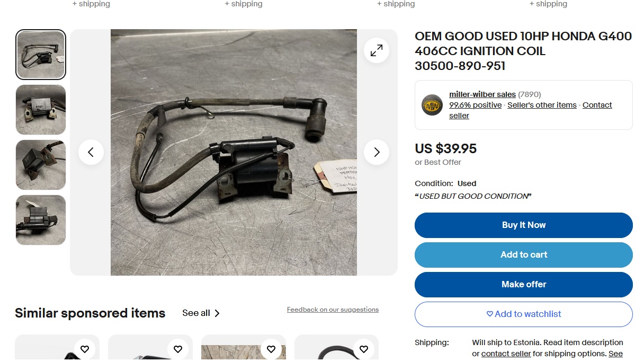Favorite the fourth similar sponsored item heart

[x=364, y=349]
